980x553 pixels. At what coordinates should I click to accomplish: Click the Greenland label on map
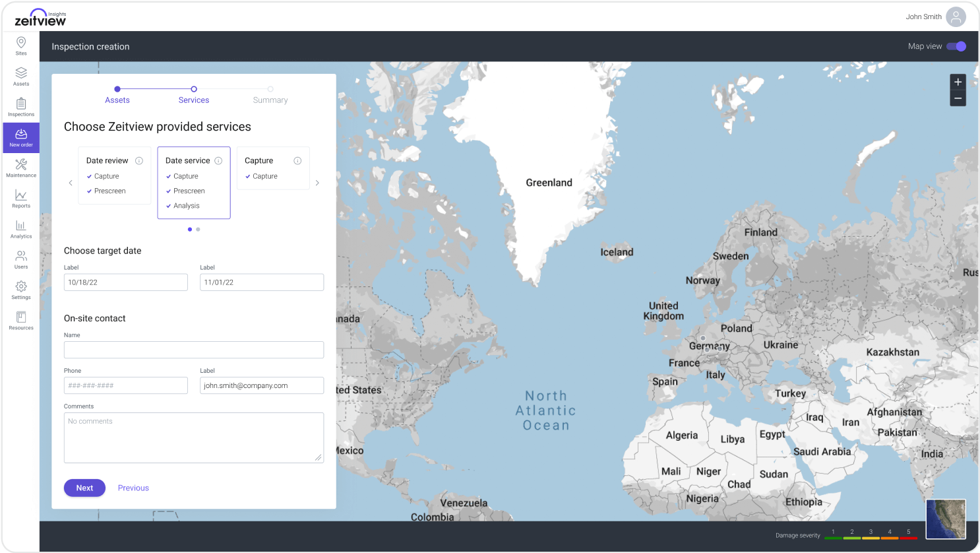pyautogui.click(x=549, y=183)
